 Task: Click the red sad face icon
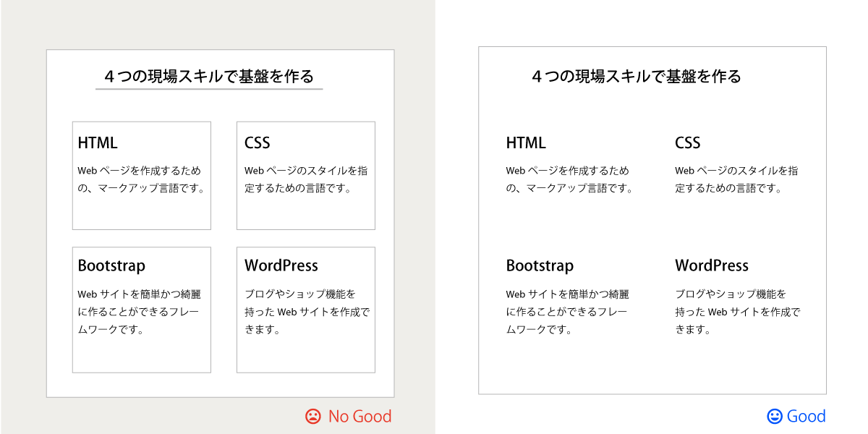coord(312,417)
